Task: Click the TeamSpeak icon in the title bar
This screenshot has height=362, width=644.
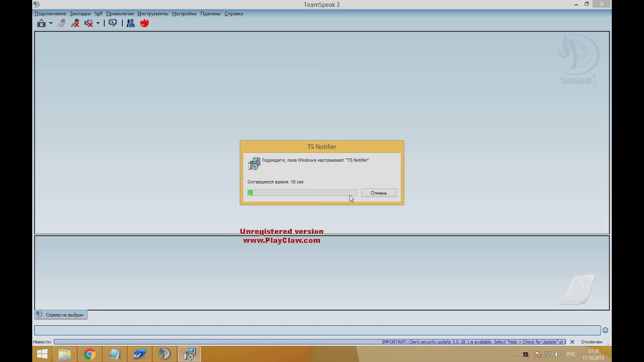Action: coord(36,5)
